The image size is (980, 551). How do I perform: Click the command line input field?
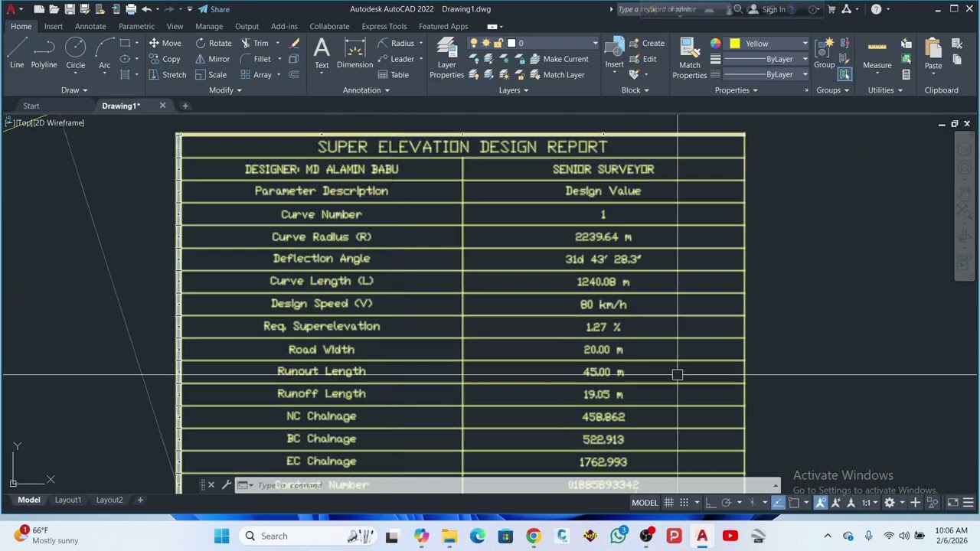505,485
